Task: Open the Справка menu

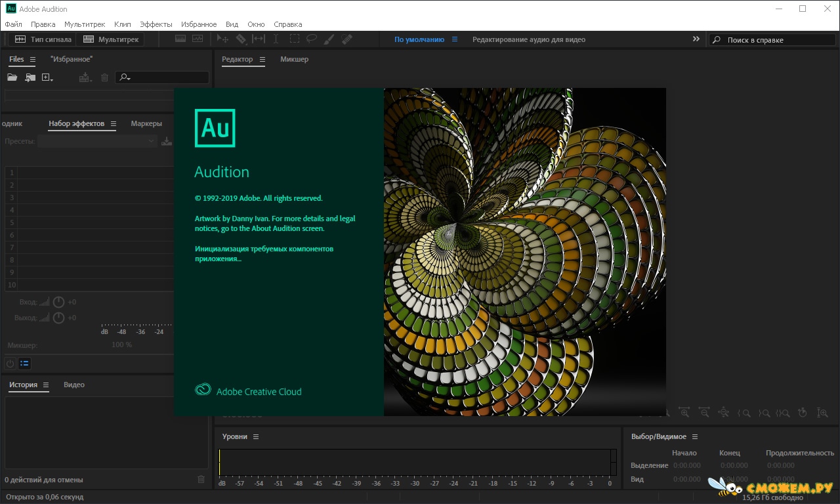Action: (x=288, y=24)
